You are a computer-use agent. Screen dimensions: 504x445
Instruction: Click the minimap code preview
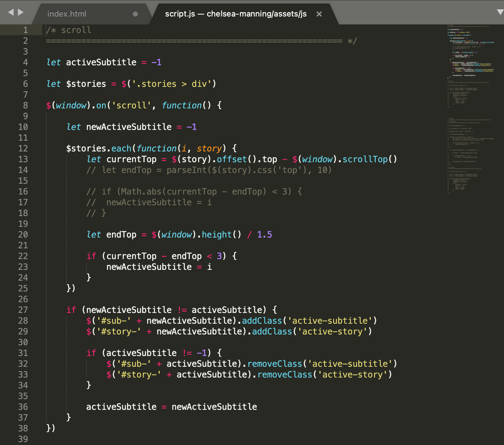(x=470, y=108)
